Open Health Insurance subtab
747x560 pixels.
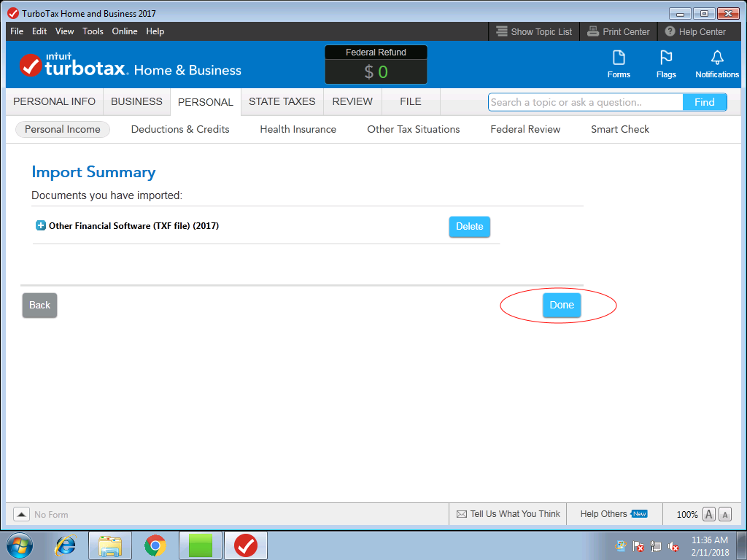click(298, 130)
